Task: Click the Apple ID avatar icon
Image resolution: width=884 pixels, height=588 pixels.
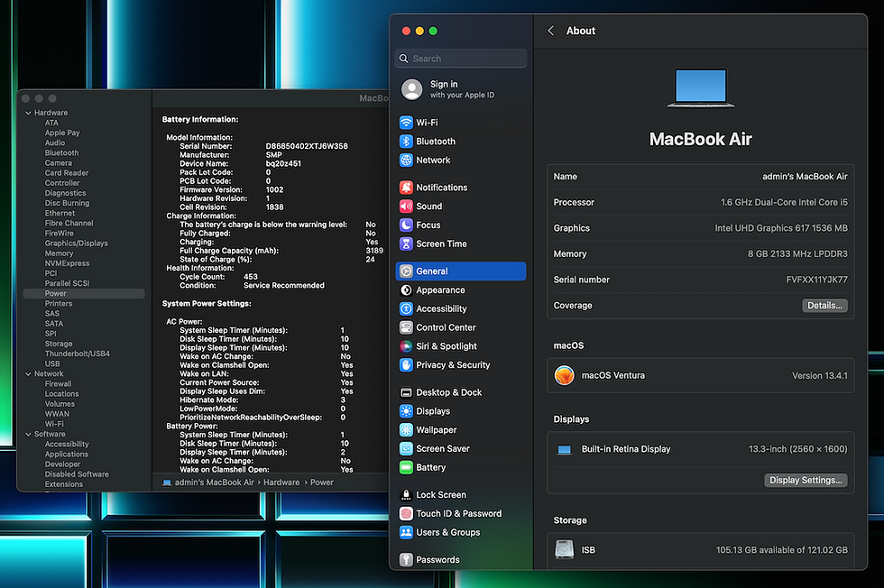Action: tap(411, 89)
